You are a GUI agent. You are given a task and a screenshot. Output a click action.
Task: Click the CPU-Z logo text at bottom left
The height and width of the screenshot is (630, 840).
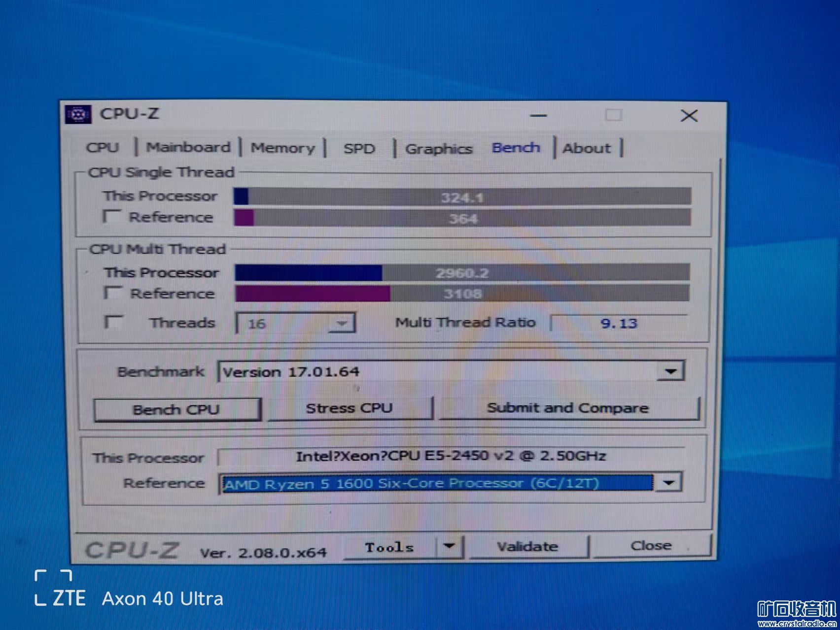(132, 550)
